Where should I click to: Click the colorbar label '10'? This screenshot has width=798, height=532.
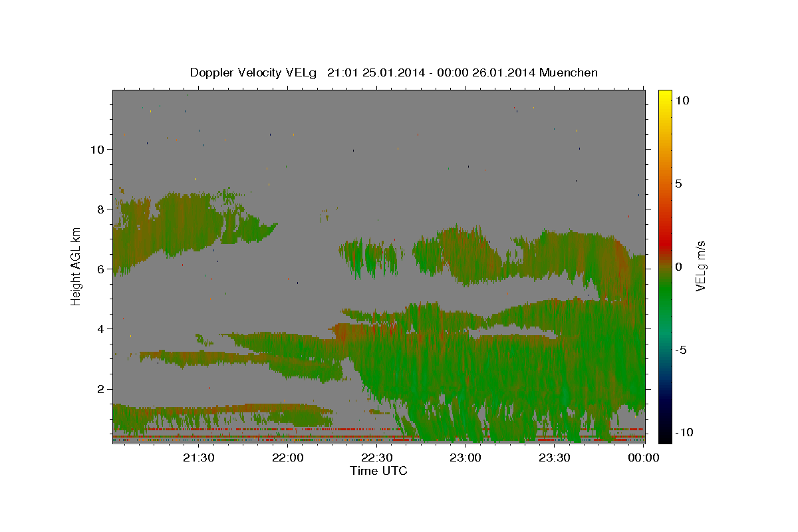click(682, 100)
